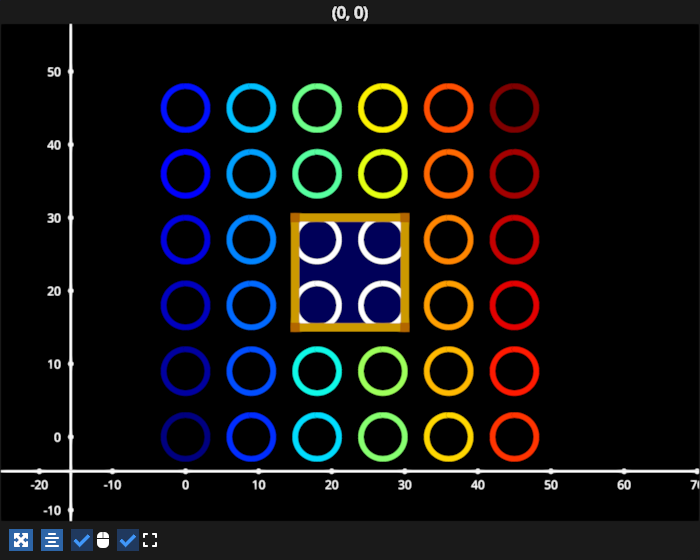Viewport: 700px width, 560px height.
Task: Click the 60 label on the horizontal axis
Action: click(x=624, y=485)
